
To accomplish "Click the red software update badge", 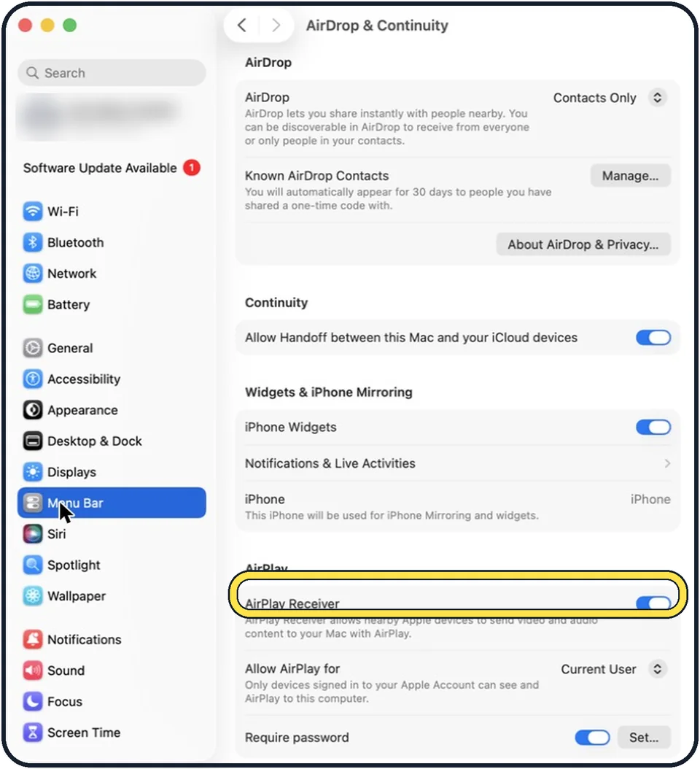I will point(192,168).
